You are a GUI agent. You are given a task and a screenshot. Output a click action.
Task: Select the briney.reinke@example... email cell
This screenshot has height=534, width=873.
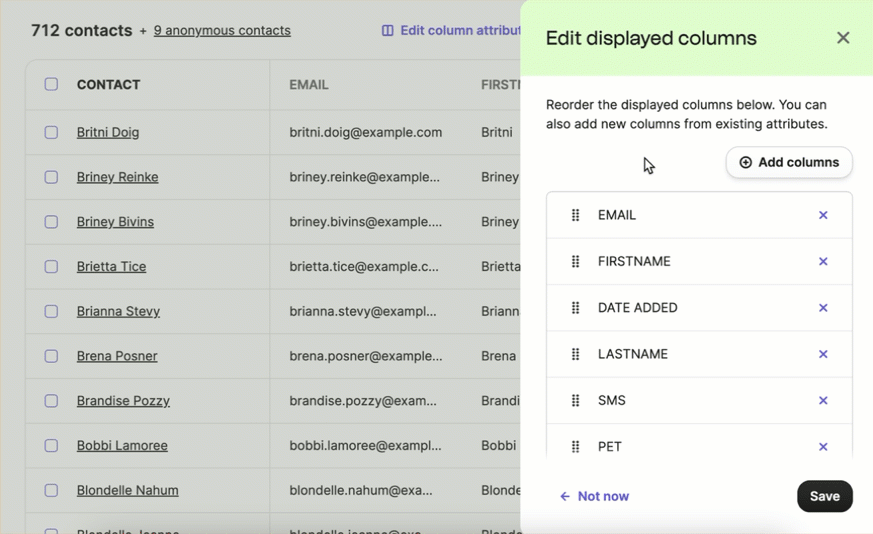(364, 177)
